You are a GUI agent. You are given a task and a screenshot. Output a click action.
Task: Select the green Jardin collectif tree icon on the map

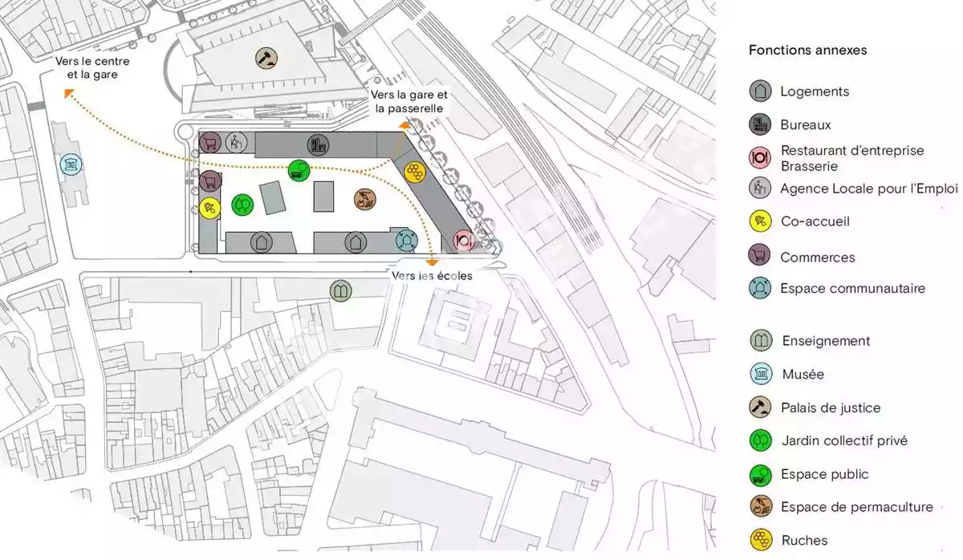coord(242,205)
